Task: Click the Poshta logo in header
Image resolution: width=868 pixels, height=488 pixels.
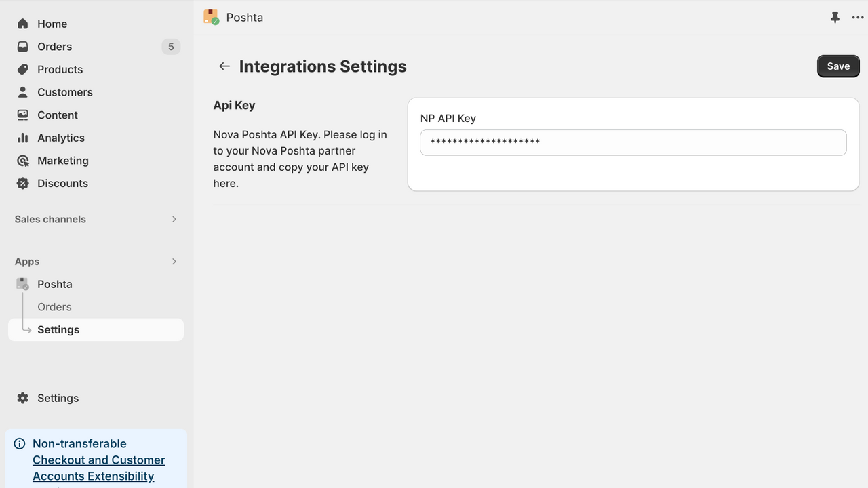Action: pyautogui.click(x=212, y=17)
